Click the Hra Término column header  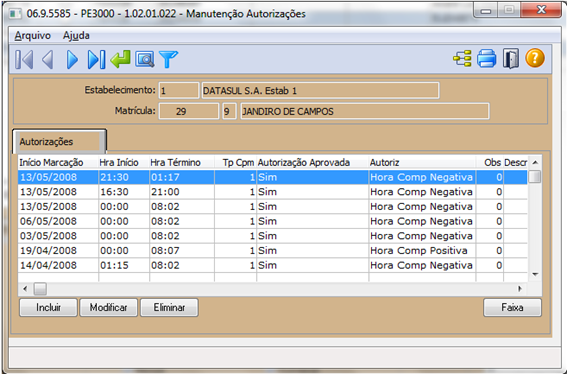pyautogui.click(x=182, y=163)
